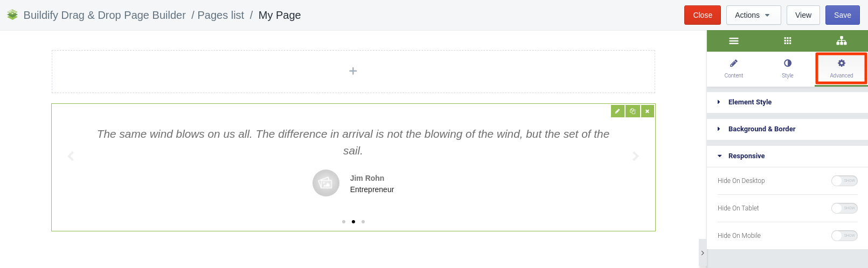Viewport: 868px width, 268px height.
Task: Switch to the Content tab
Action: (x=733, y=68)
